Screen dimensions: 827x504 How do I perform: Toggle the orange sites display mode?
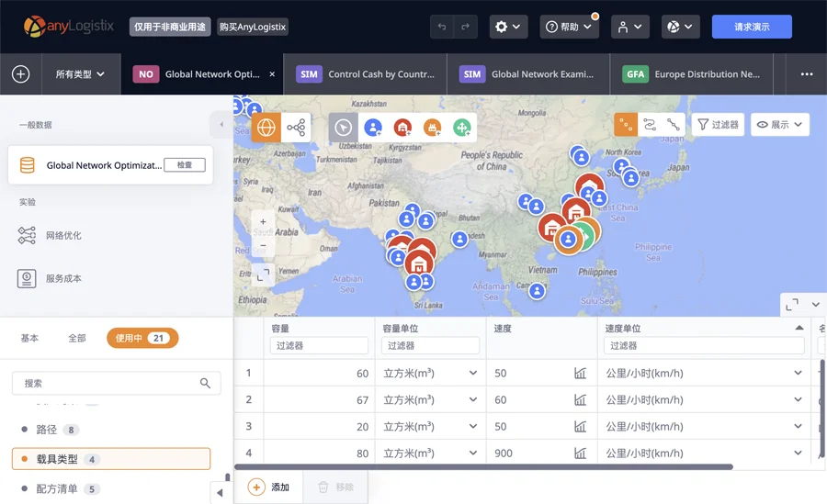[626, 125]
